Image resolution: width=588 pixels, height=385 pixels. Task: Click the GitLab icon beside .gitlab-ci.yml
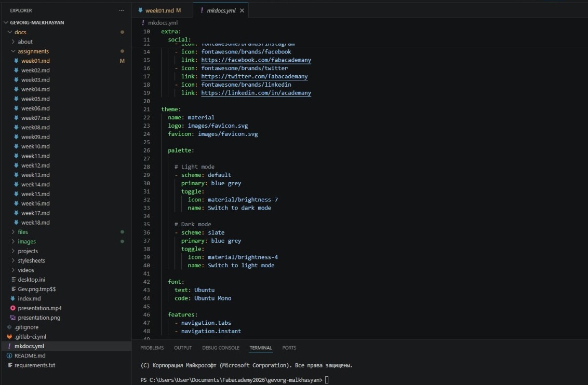(9, 337)
